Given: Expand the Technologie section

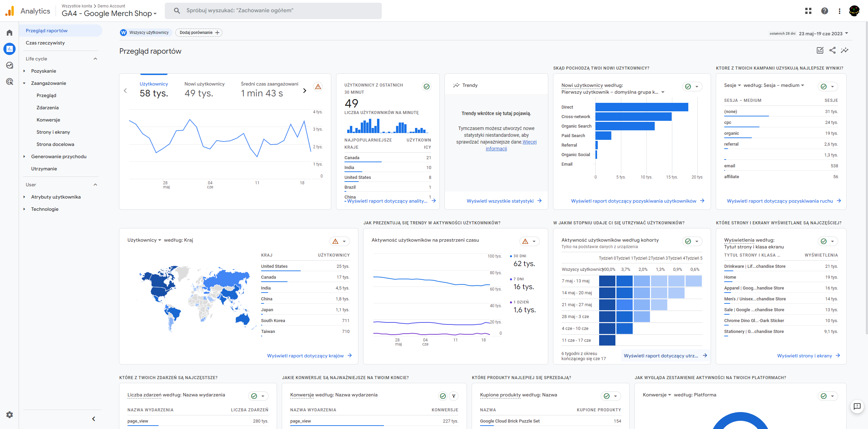Looking at the screenshot, I should [x=24, y=209].
